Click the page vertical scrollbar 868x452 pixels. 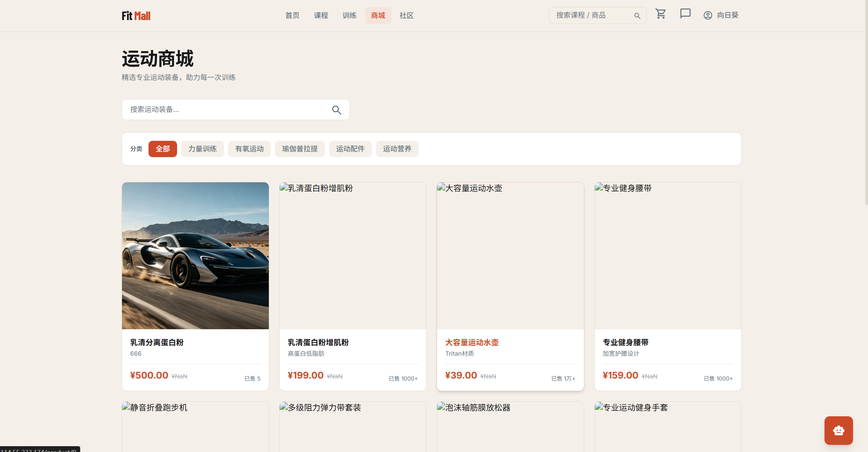click(866, 102)
